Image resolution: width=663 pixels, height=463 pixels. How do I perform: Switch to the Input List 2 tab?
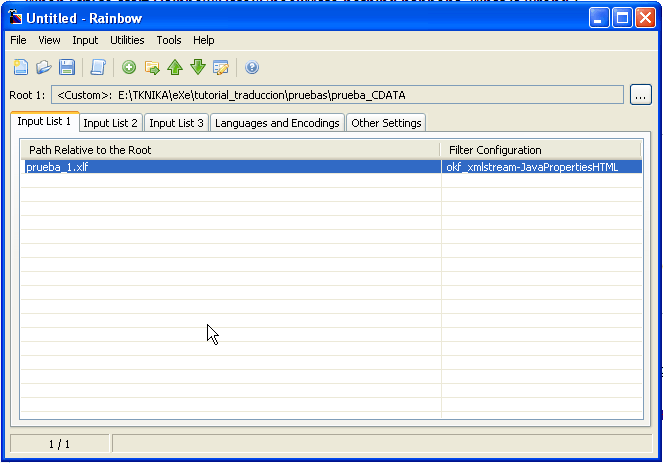pyautogui.click(x=110, y=123)
